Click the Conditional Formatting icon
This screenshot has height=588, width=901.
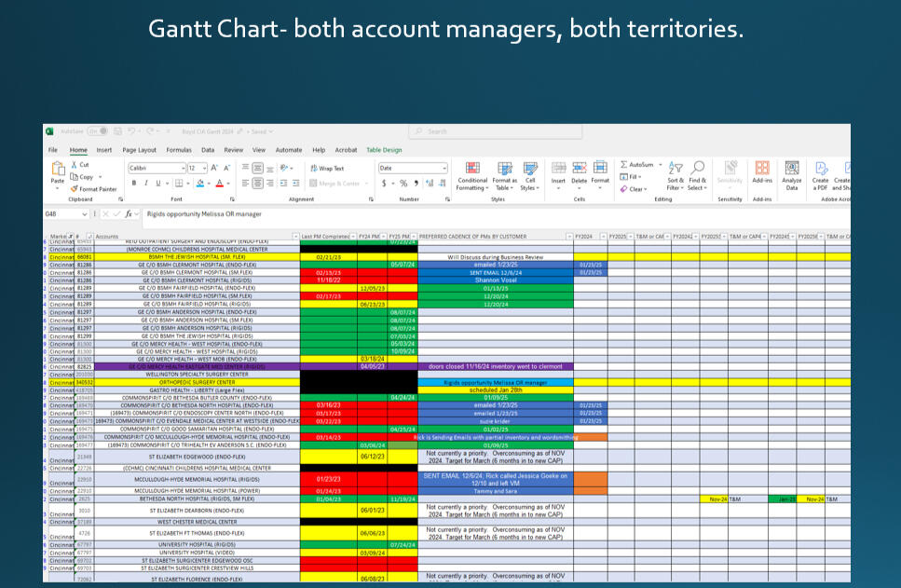point(472,168)
